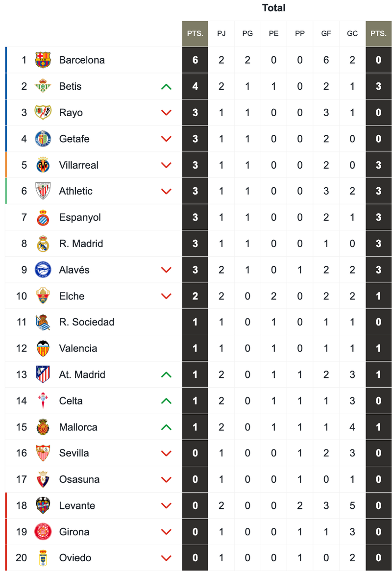Open the R. Madrid team link
This screenshot has height=575, width=392.
point(81,244)
